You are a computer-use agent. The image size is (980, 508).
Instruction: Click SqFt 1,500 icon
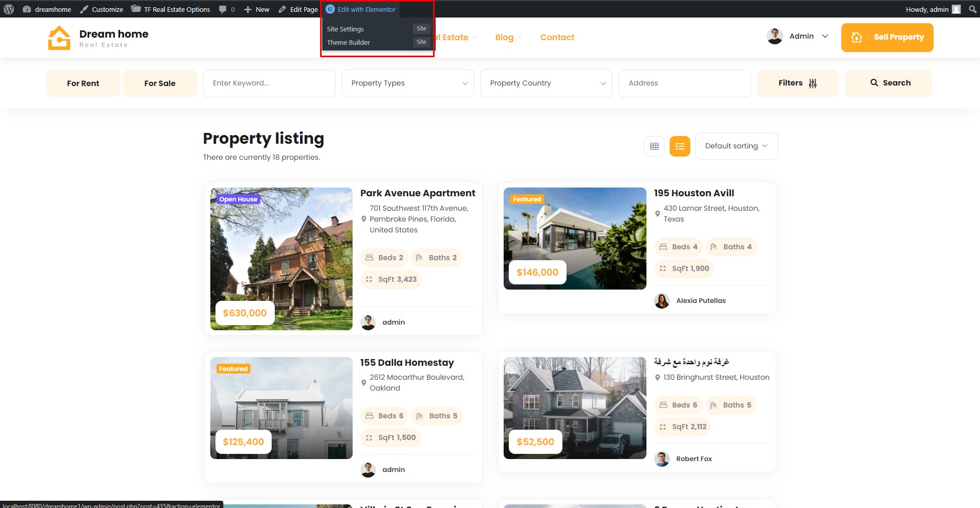(369, 437)
